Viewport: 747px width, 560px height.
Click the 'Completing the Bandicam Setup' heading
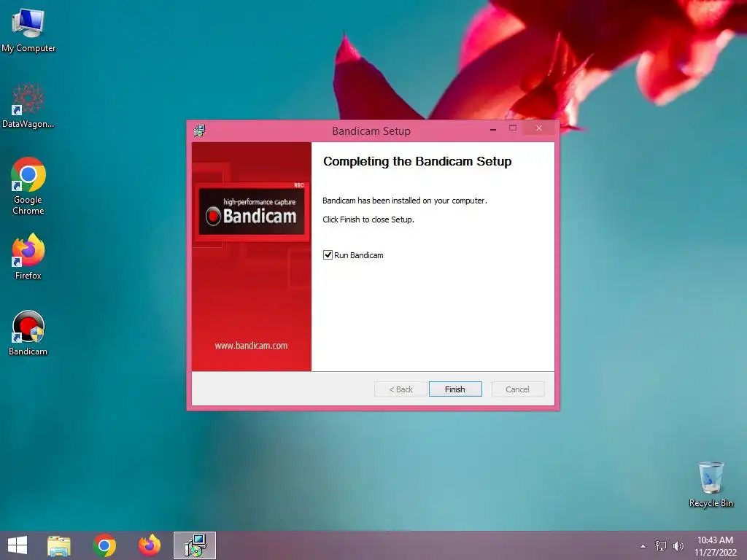(x=417, y=161)
